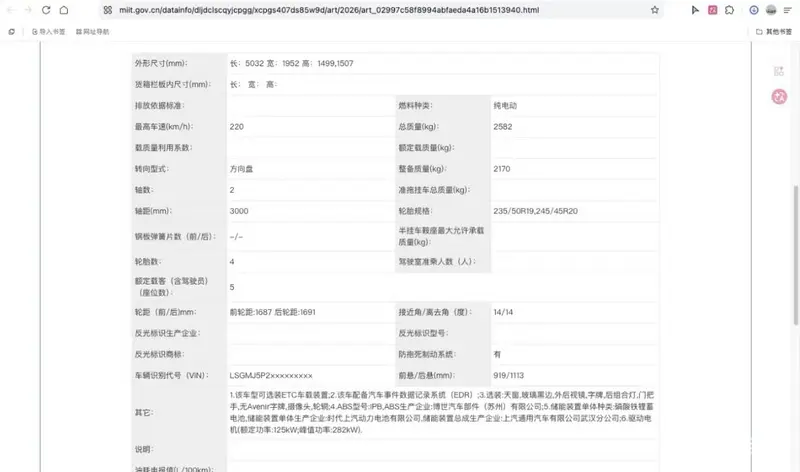This screenshot has width=800, height=472.
Task: Click the page vertical scrollbar thumb
Action: point(796,255)
